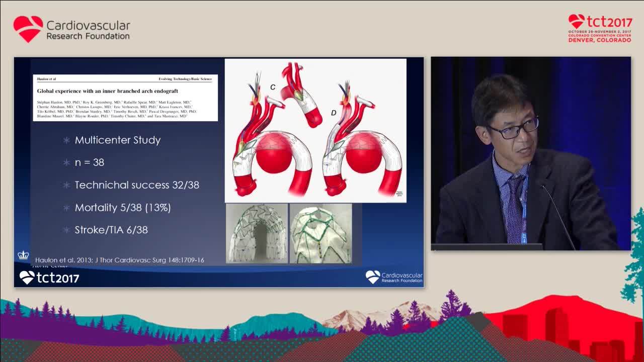644x362 pixels.
Task: Click the teal pine tree at right edge
Action: [635, 261]
